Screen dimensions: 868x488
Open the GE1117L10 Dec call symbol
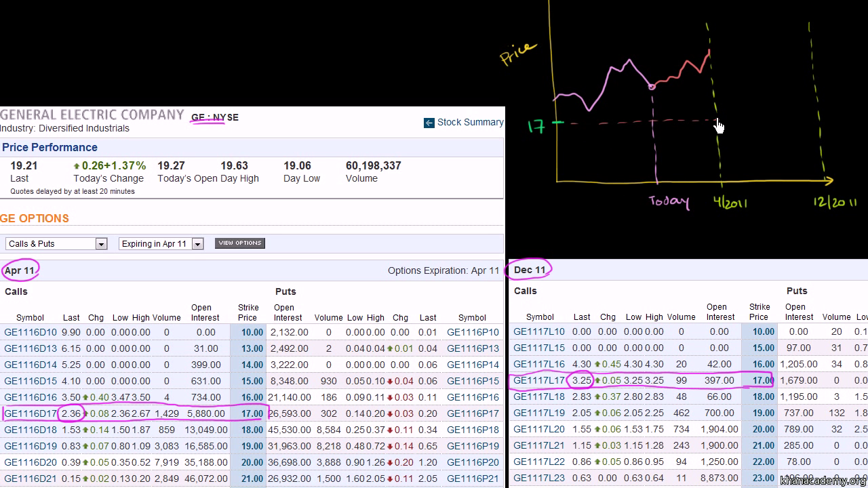(x=539, y=331)
